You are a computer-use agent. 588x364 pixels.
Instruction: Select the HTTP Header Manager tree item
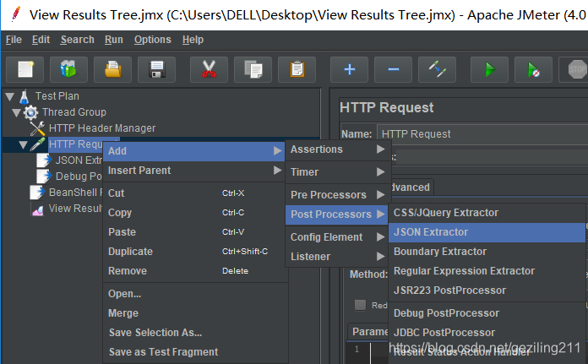click(x=102, y=128)
